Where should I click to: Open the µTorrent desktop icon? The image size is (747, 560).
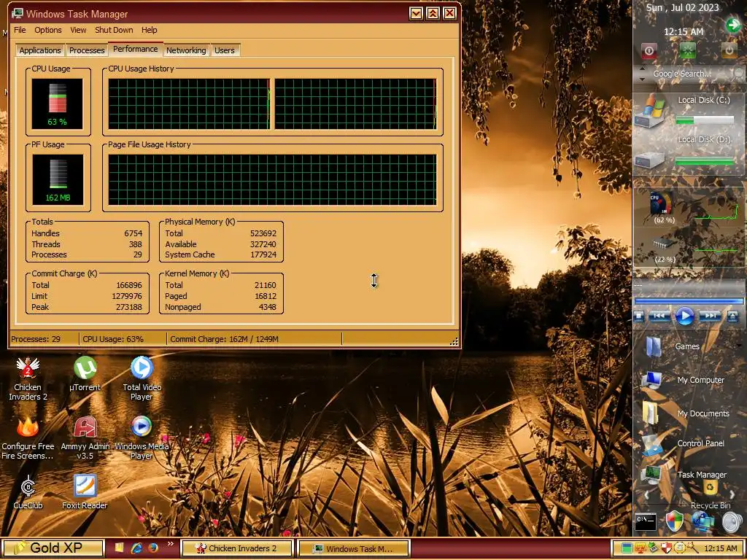(x=85, y=374)
